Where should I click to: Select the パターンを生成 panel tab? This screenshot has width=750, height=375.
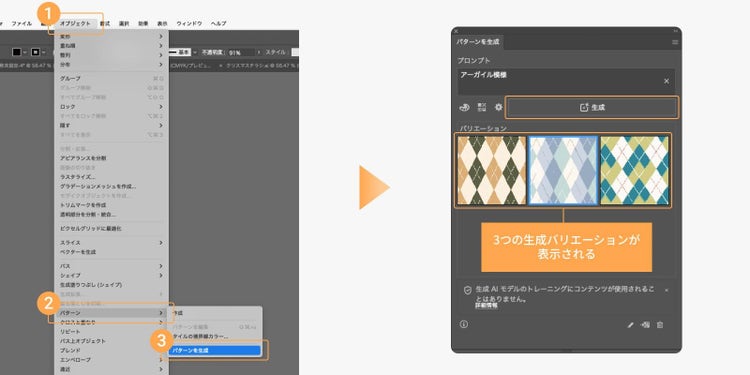tap(477, 42)
